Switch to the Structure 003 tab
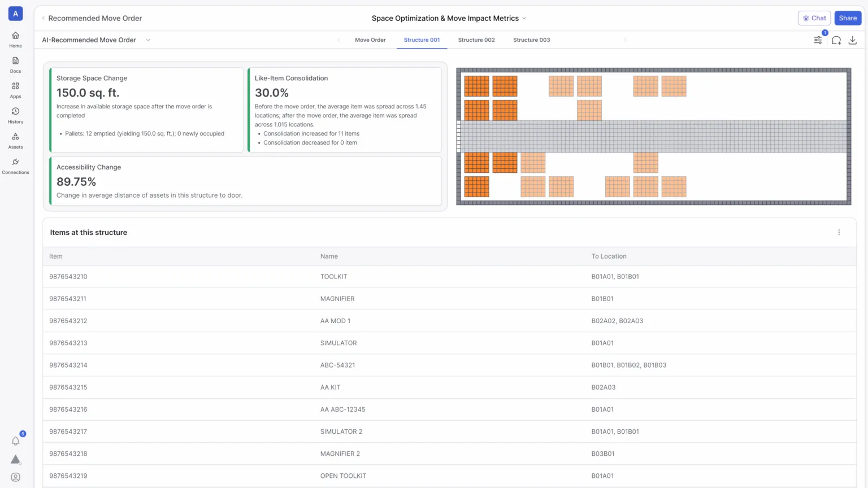868x488 pixels. pos(531,40)
